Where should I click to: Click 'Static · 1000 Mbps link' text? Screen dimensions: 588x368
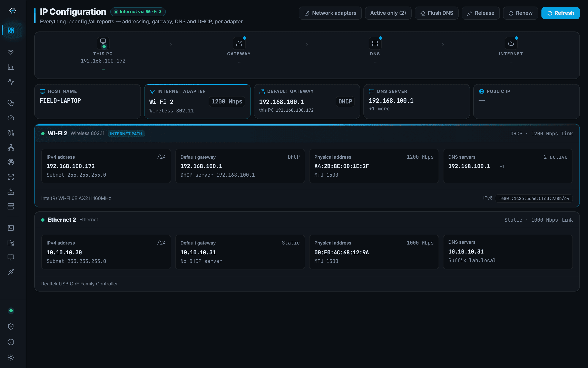pos(538,220)
